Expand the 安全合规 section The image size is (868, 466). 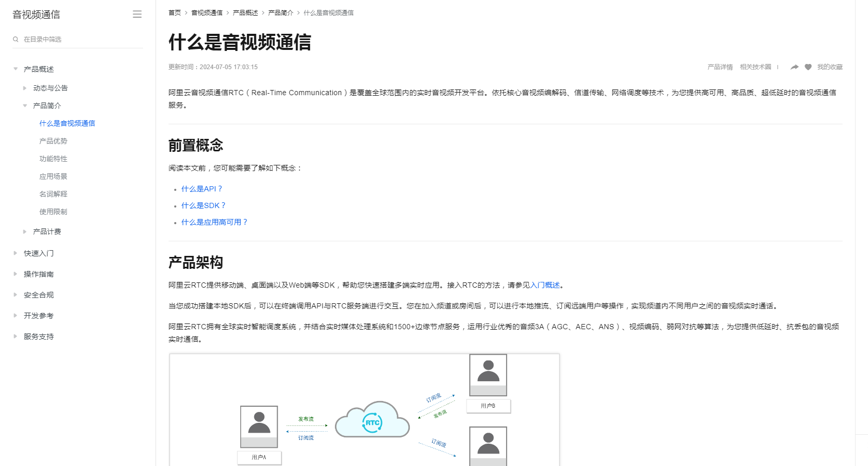pos(16,295)
